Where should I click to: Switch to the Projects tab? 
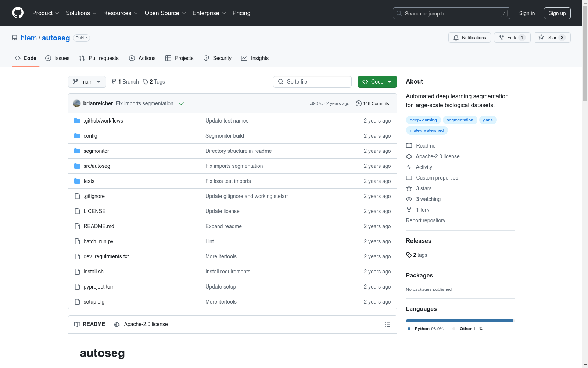(x=179, y=58)
